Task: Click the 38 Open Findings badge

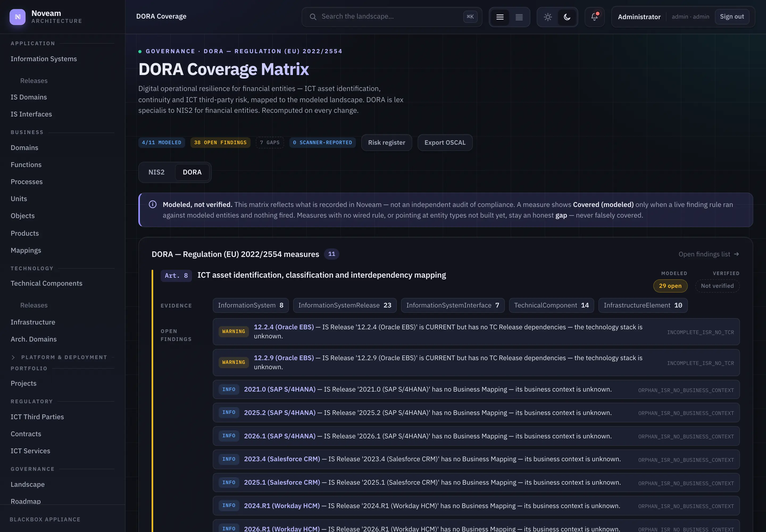Action: point(220,143)
